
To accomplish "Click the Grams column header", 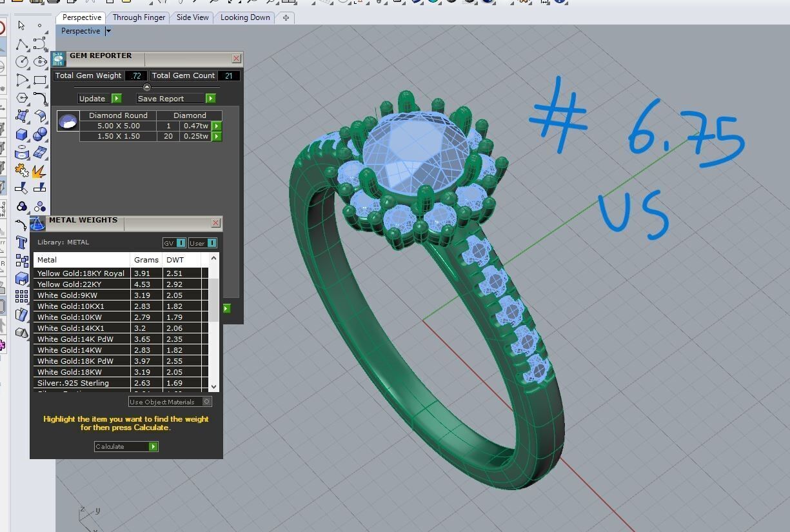I will tap(146, 260).
